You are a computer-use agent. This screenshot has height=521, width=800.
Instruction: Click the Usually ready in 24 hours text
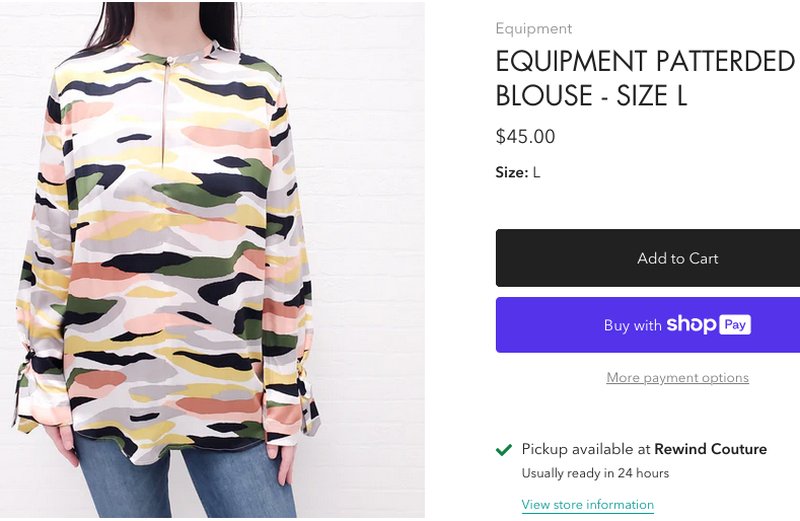[x=595, y=473]
